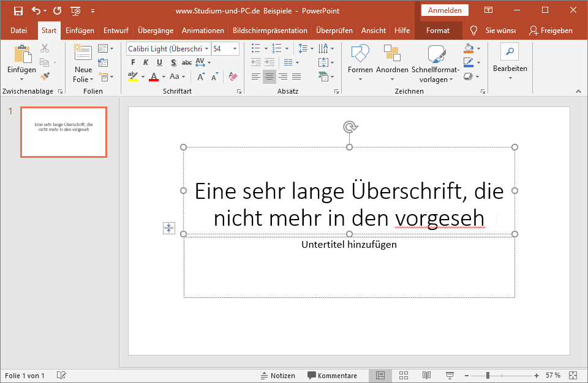
Task: Center the text alignment
Action: tap(269, 77)
